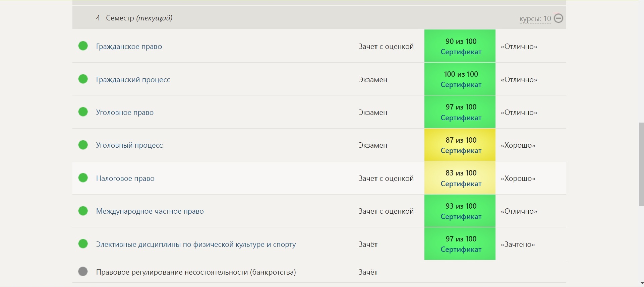Click green status dot for Элективные дисциплины
Viewport: 644px width, 287px height.
coord(83,243)
